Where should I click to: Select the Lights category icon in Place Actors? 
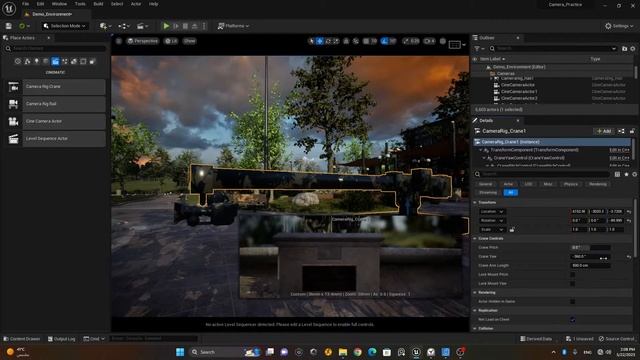tap(36, 61)
